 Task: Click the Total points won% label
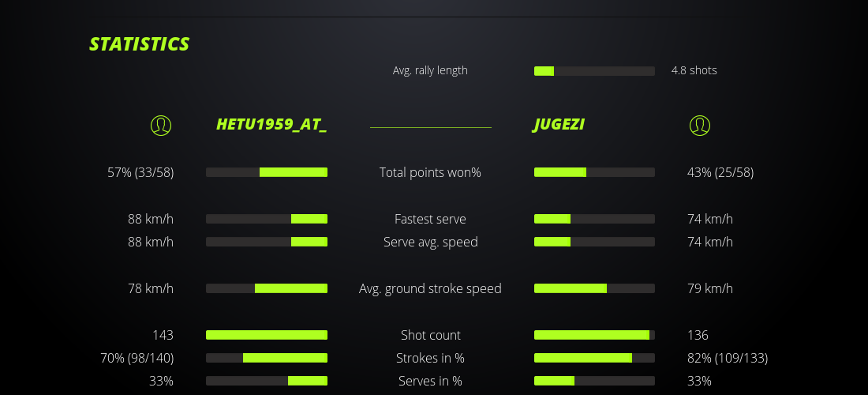[430, 172]
